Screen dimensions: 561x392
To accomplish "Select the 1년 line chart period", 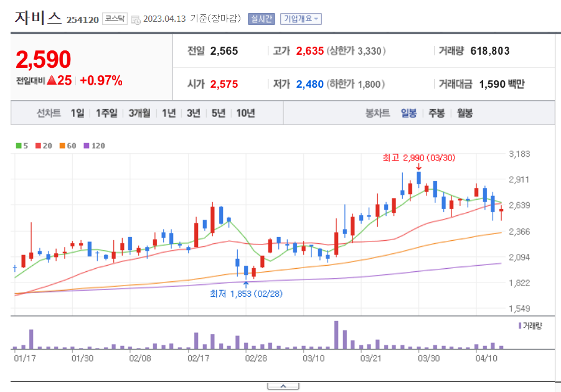I will click(169, 113).
